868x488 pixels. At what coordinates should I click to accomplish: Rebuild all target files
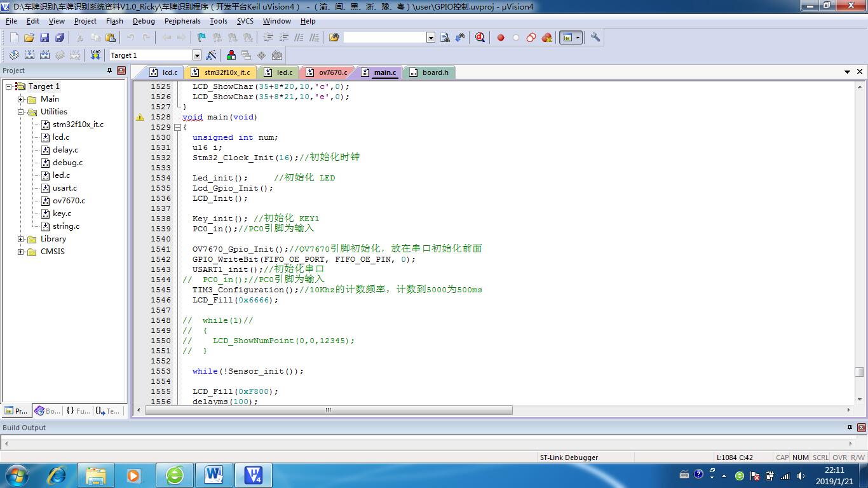[44, 55]
